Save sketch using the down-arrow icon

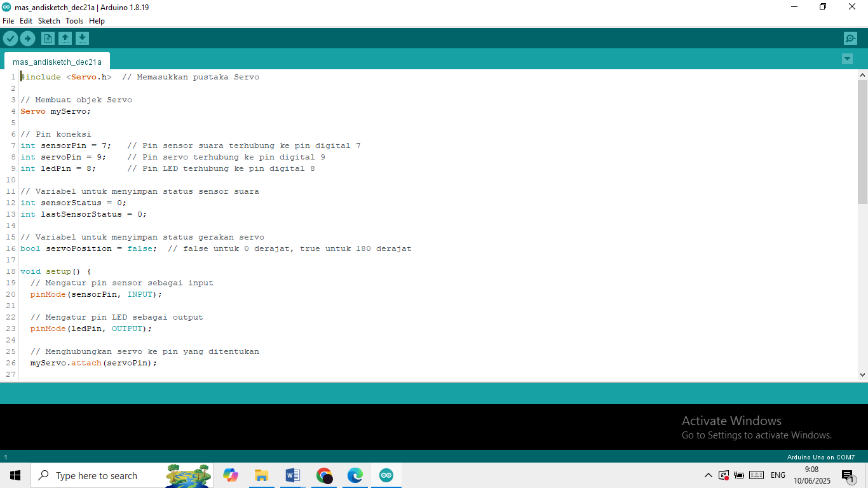[x=82, y=39]
